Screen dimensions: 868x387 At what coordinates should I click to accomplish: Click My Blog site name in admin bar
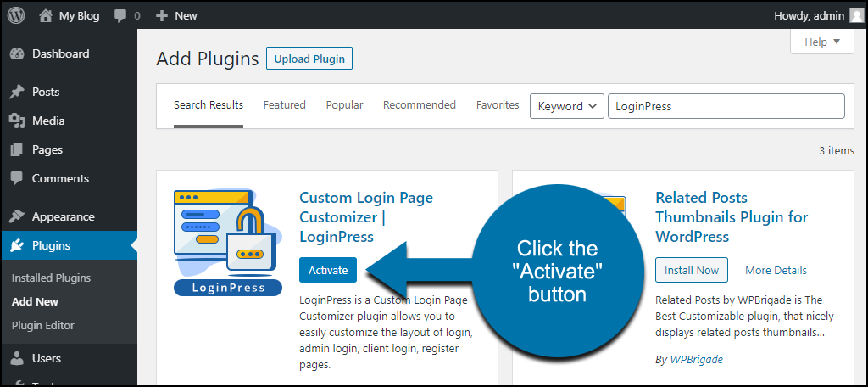tap(79, 16)
